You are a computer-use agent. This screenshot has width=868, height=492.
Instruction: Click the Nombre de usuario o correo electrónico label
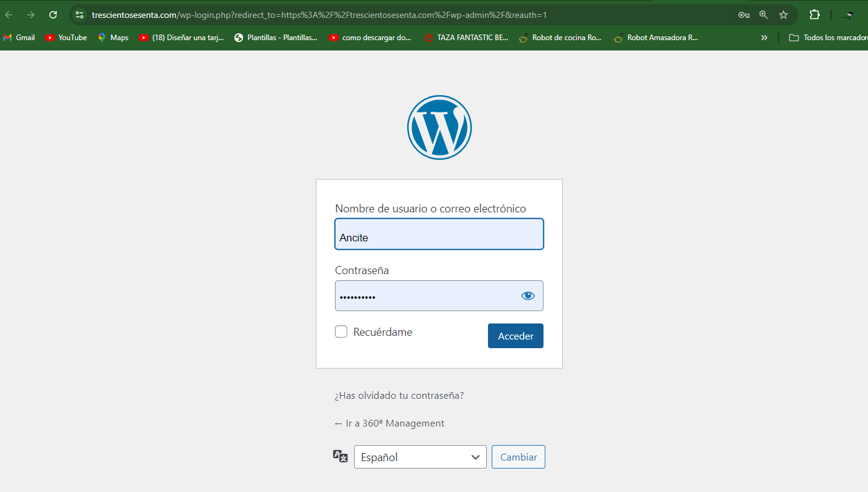click(431, 209)
